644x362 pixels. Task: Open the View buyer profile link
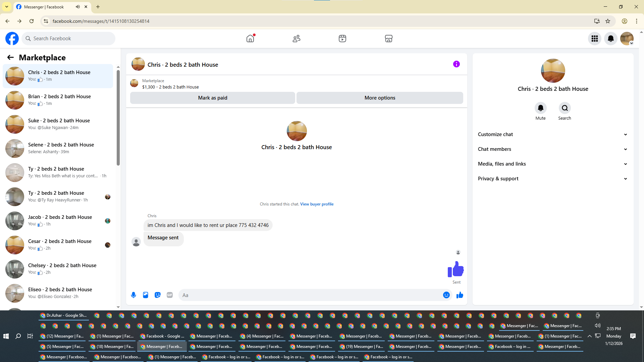tap(317, 204)
